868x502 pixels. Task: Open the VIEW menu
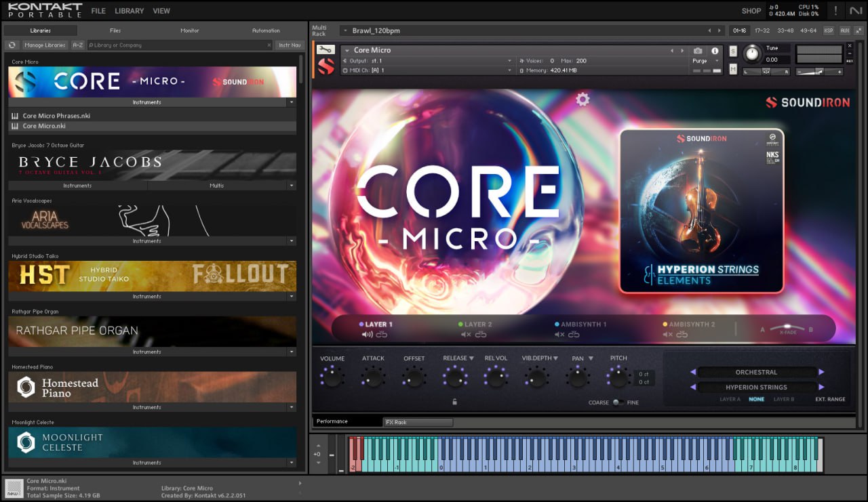pyautogui.click(x=161, y=11)
